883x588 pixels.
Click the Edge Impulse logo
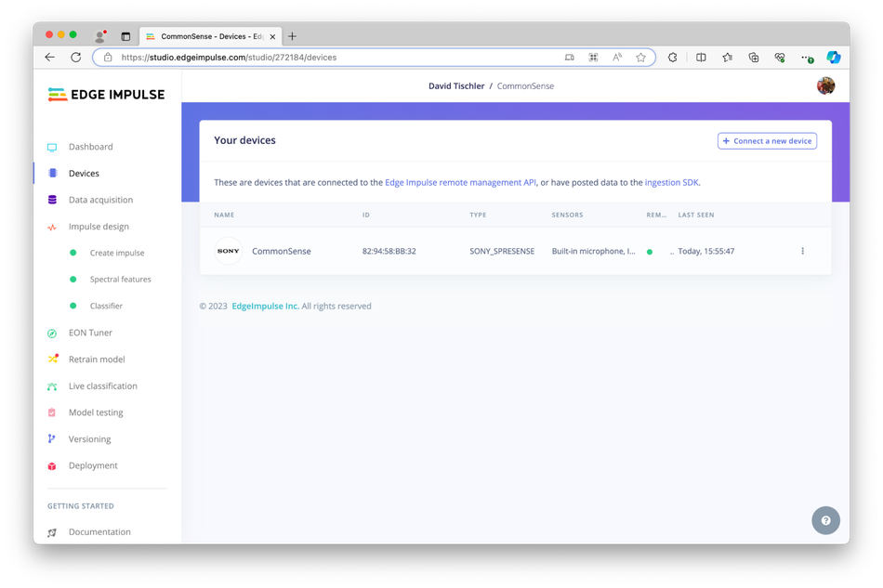tap(107, 95)
